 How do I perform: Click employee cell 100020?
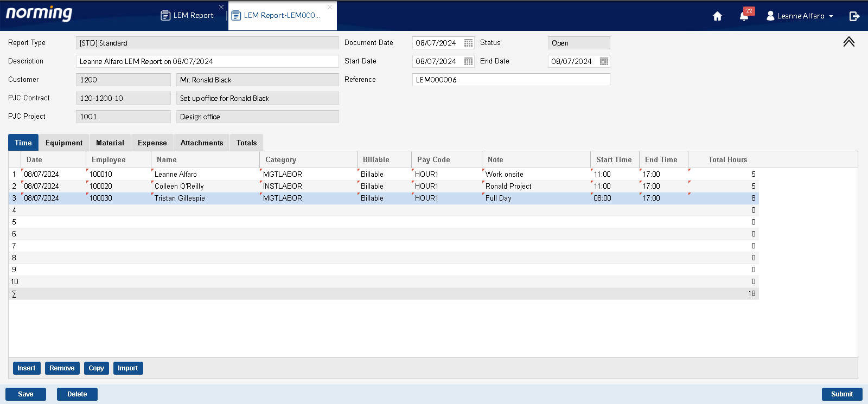[x=118, y=186]
